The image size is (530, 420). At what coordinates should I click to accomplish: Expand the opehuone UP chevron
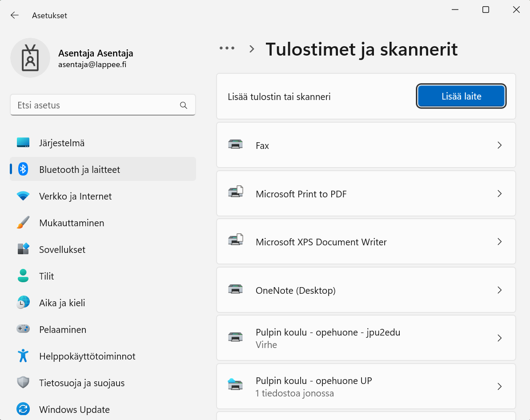[x=500, y=386]
